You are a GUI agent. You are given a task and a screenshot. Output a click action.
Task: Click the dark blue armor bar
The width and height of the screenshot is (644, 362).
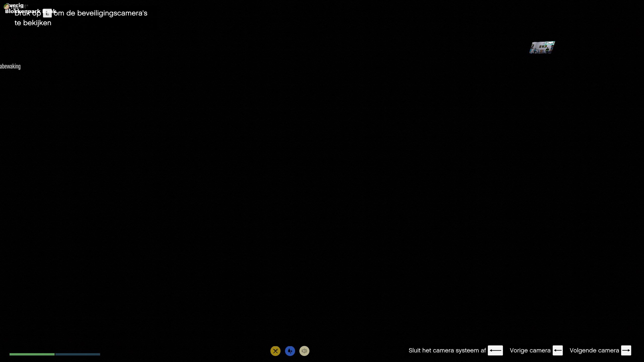[78, 354]
